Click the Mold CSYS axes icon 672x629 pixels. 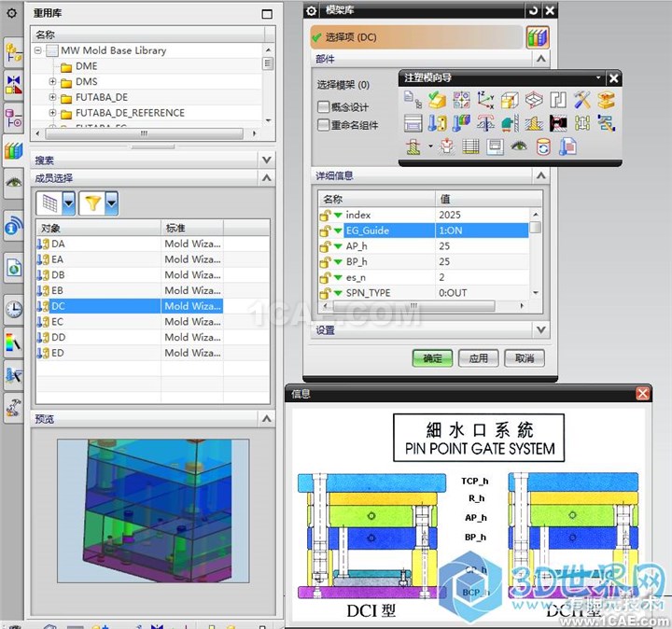(x=485, y=100)
